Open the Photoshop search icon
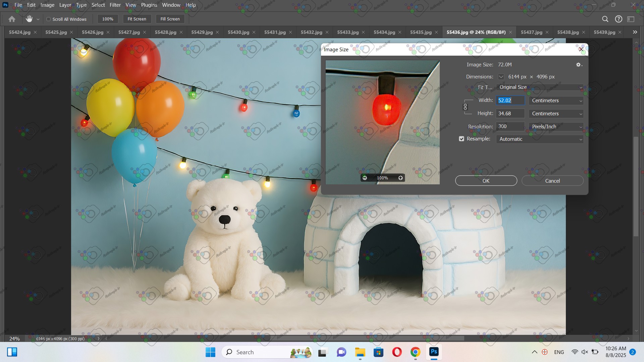Screen dimensions: 644x362 tap(605, 19)
